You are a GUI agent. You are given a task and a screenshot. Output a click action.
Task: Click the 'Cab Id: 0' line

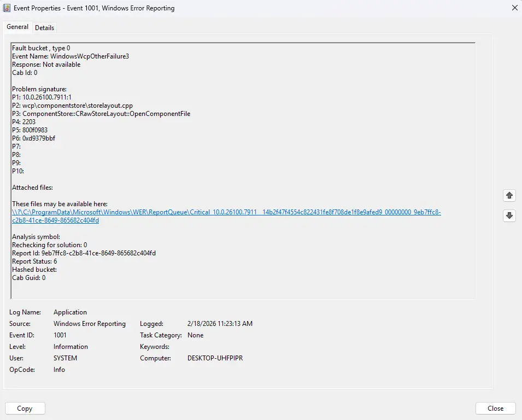pos(25,73)
